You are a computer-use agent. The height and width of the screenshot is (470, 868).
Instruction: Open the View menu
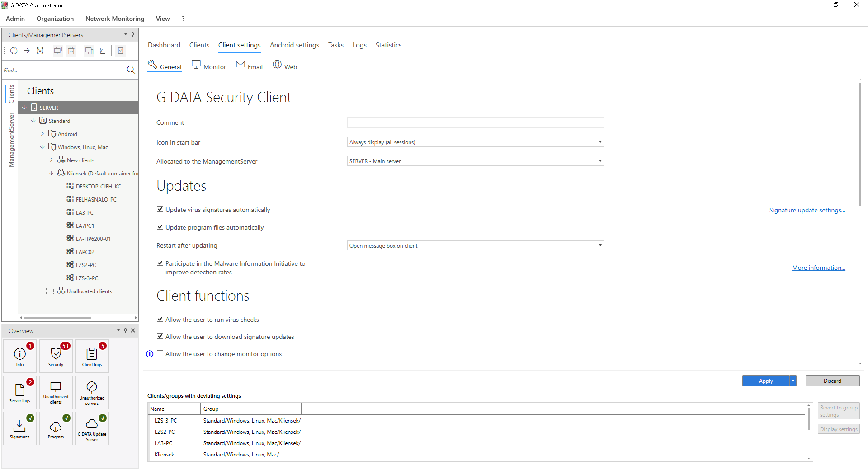click(x=163, y=19)
